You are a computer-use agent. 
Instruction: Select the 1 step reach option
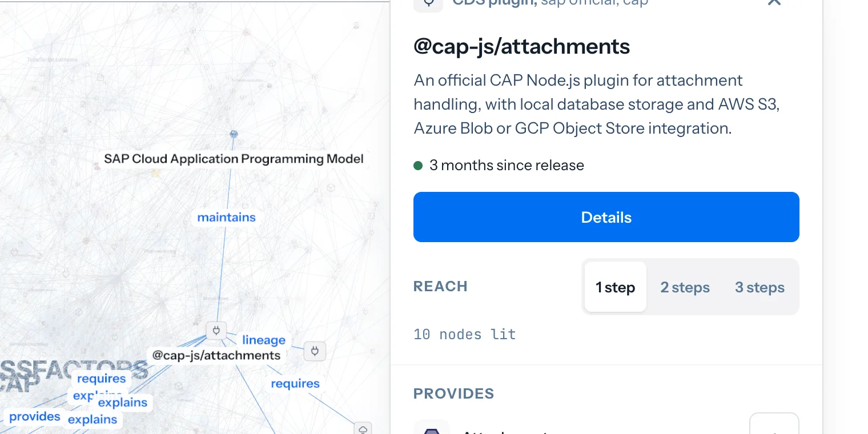pyautogui.click(x=615, y=287)
